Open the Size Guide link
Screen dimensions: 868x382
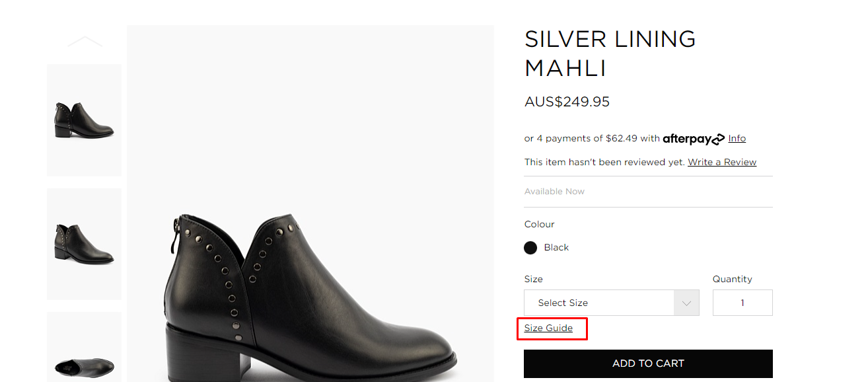pyautogui.click(x=548, y=328)
